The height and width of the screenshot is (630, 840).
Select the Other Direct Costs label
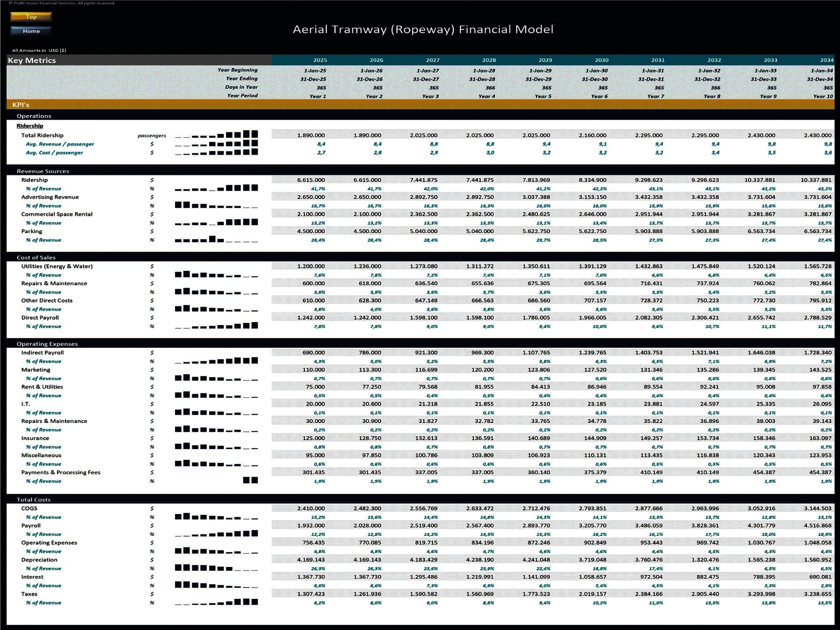47,301
